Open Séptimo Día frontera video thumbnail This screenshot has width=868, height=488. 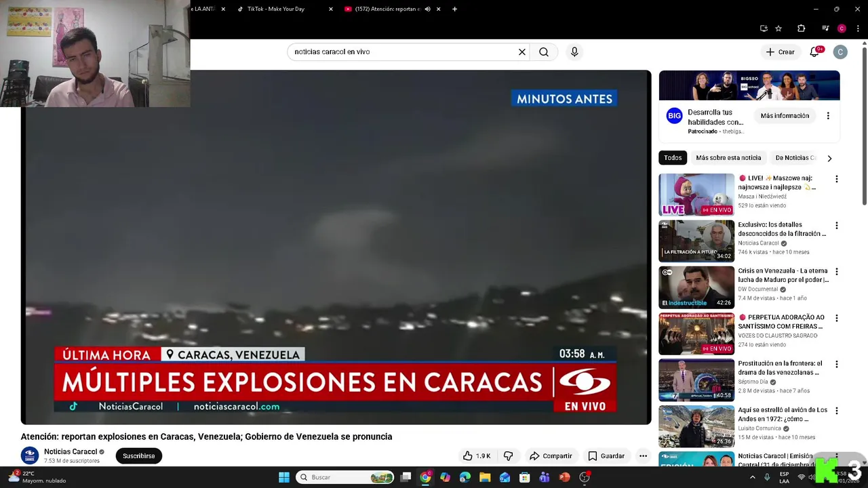pos(696,380)
